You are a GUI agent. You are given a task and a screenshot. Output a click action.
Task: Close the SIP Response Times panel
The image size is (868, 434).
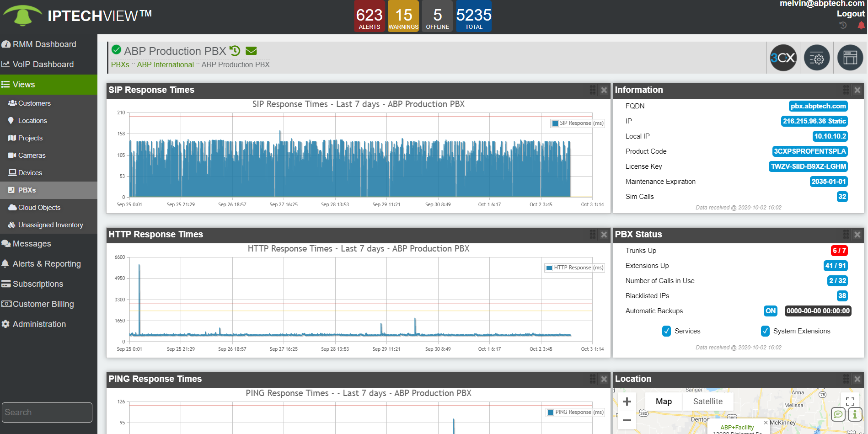(604, 90)
